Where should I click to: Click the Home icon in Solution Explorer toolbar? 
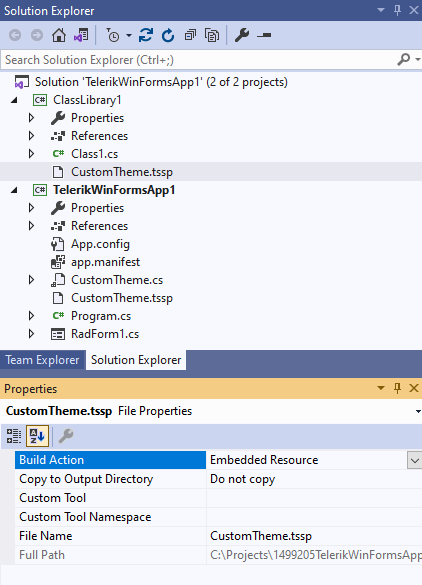tap(59, 35)
